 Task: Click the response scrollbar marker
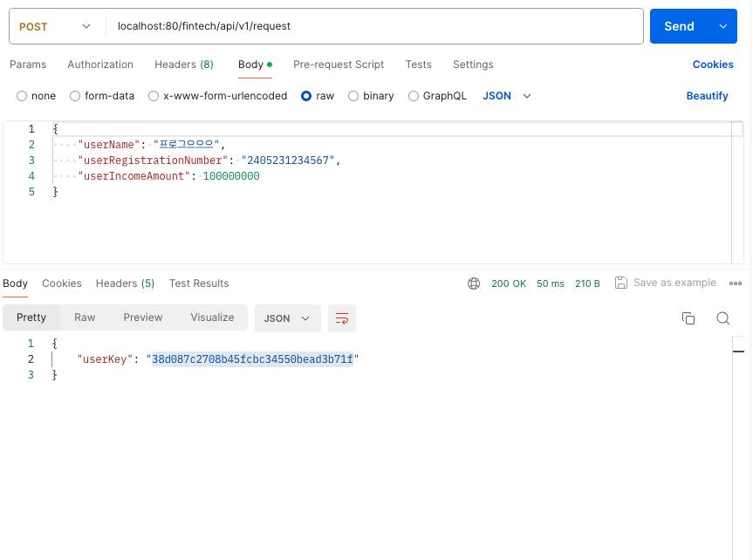point(738,352)
